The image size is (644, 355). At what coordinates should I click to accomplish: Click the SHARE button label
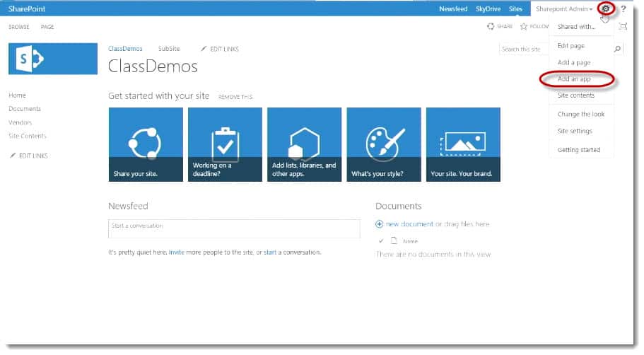[505, 26]
